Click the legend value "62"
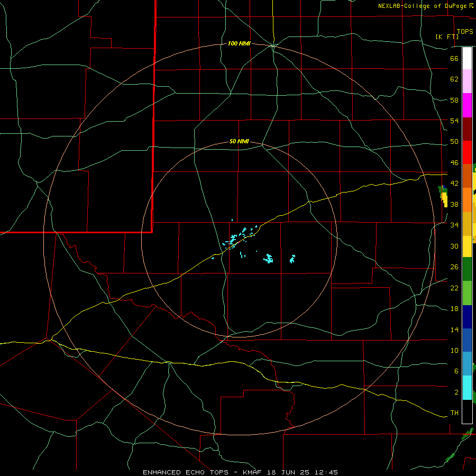 (454, 79)
